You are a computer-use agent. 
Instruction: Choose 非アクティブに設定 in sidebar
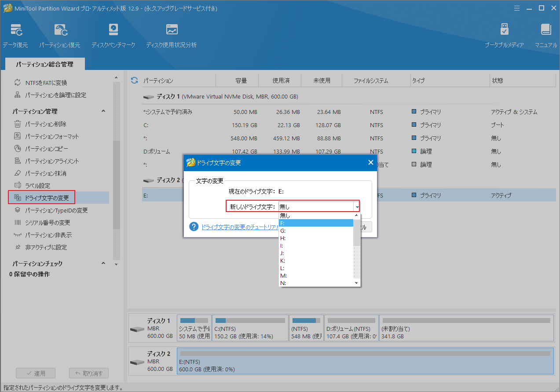[40, 247]
